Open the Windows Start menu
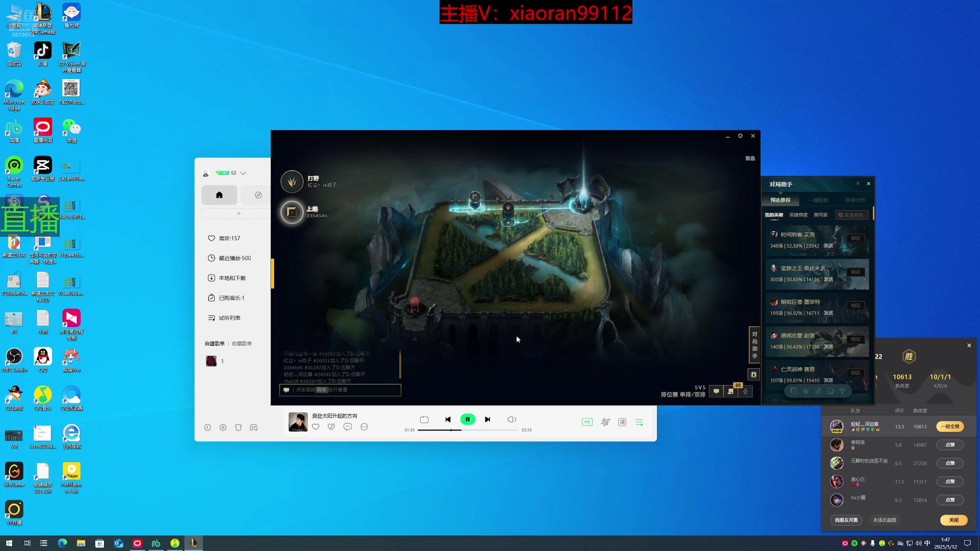Screen dimensions: 980x551 coord(9,543)
